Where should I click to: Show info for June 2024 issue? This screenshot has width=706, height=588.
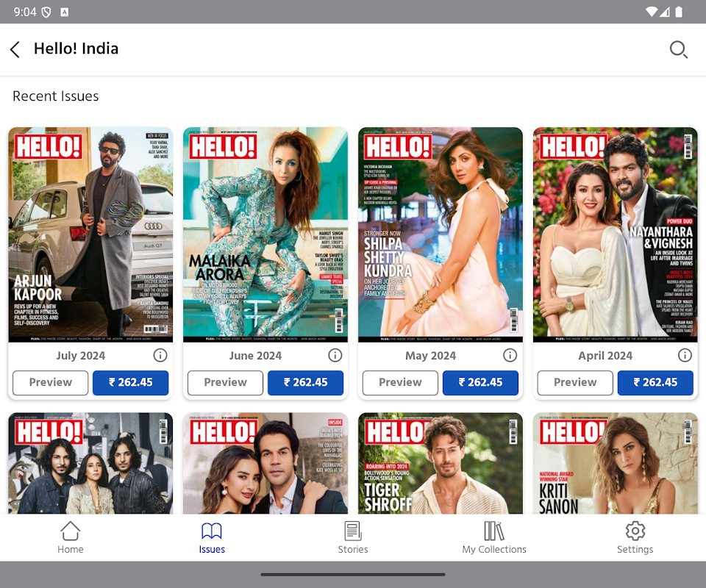[335, 356]
